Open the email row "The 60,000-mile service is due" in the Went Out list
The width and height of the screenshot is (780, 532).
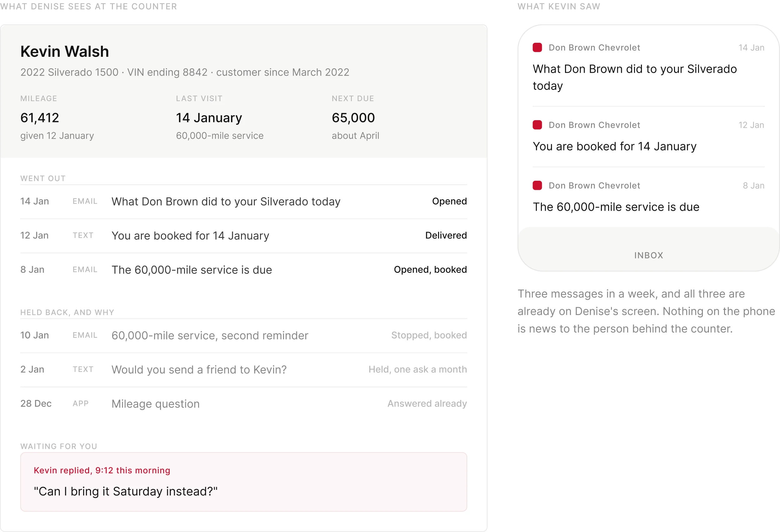[244, 270]
